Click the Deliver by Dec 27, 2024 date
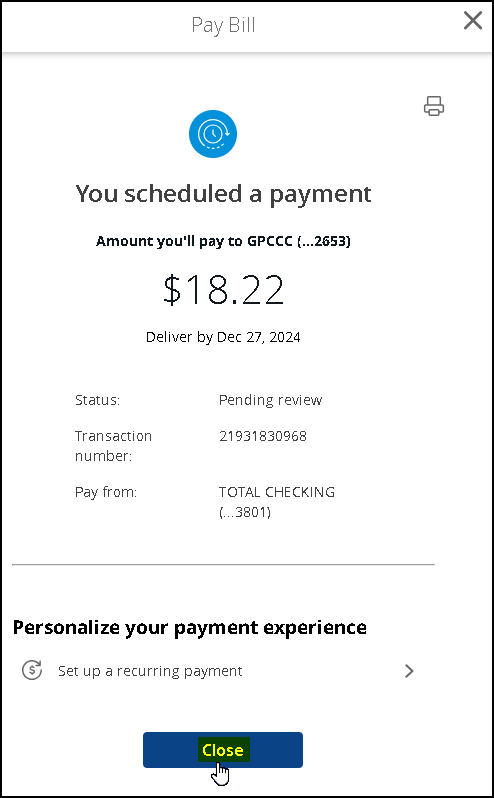This screenshot has width=494, height=798. click(223, 337)
